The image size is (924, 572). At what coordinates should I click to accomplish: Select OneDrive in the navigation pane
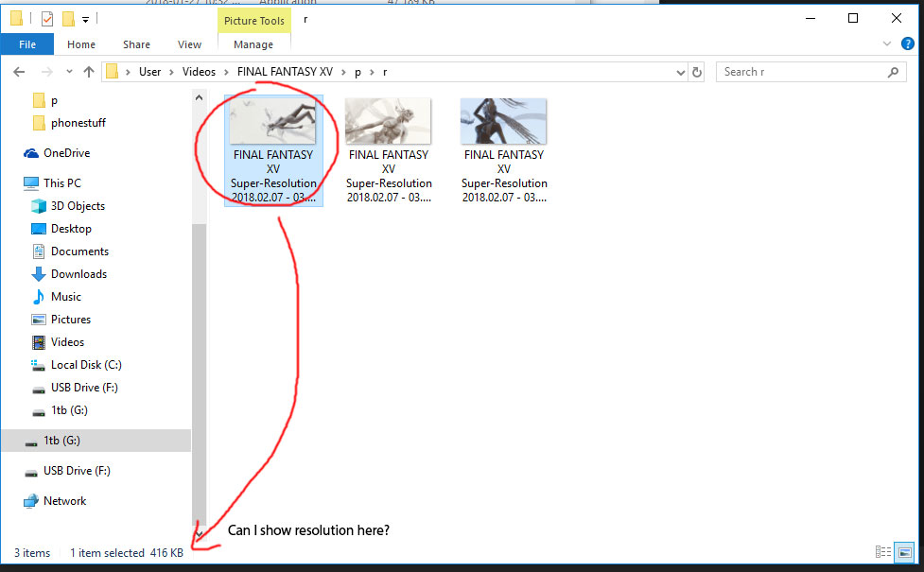[x=66, y=153]
